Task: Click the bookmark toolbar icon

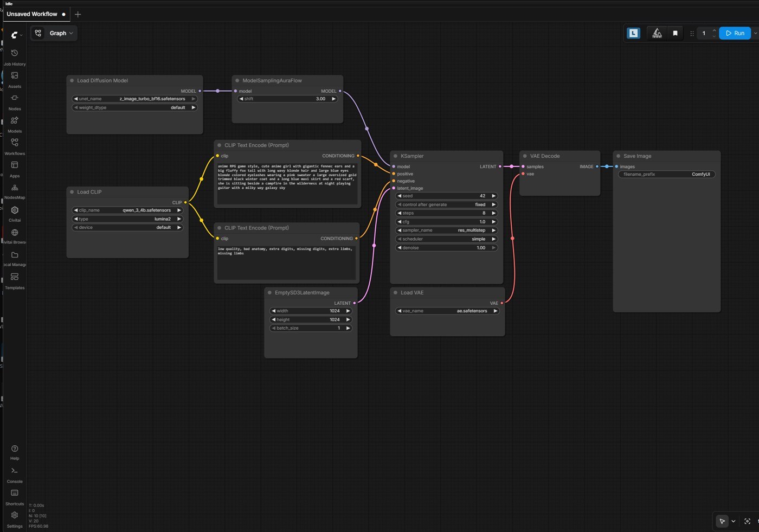Action: click(675, 33)
